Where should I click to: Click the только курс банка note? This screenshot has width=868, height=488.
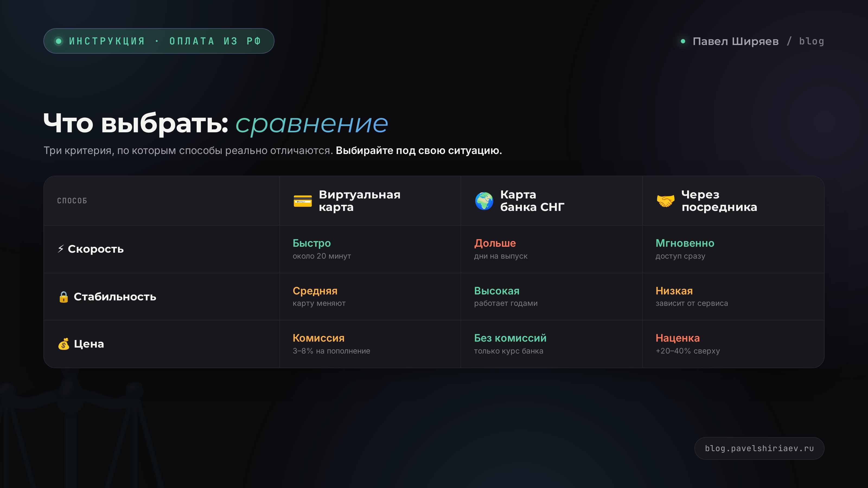(x=509, y=351)
